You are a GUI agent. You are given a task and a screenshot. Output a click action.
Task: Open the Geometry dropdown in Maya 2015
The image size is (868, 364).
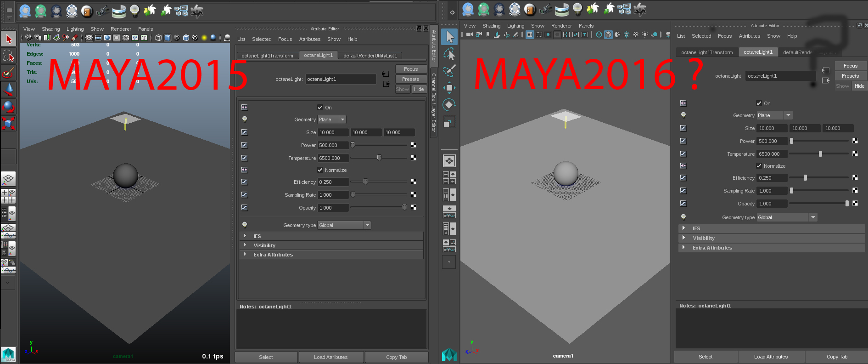coord(332,119)
